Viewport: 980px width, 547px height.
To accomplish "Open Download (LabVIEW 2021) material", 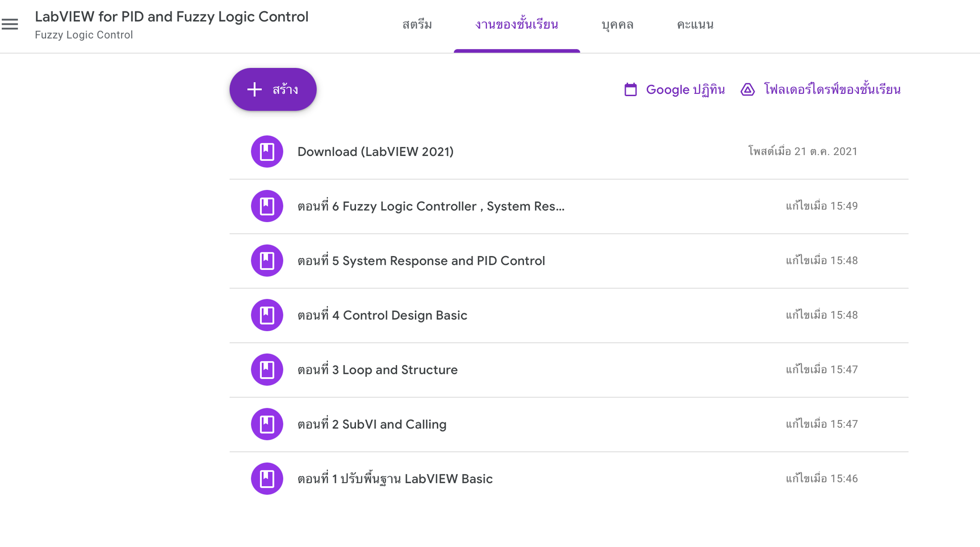I will coord(376,152).
